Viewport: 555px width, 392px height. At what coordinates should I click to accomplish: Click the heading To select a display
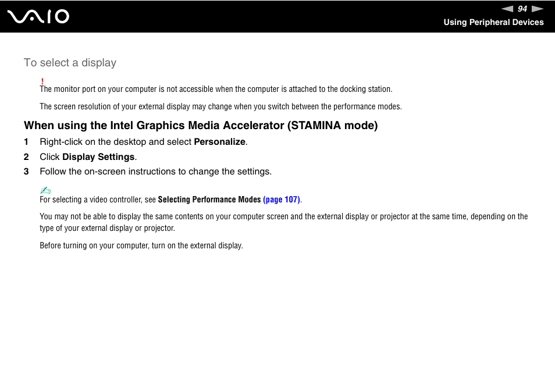[70, 63]
